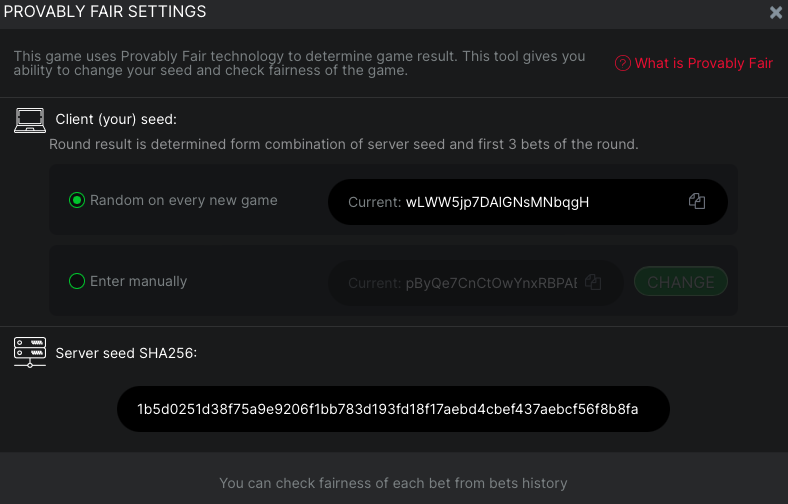Image resolution: width=788 pixels, height=504 pixels.
Task: Click the Client (your) seed heading
Action: tap(116, 120)
